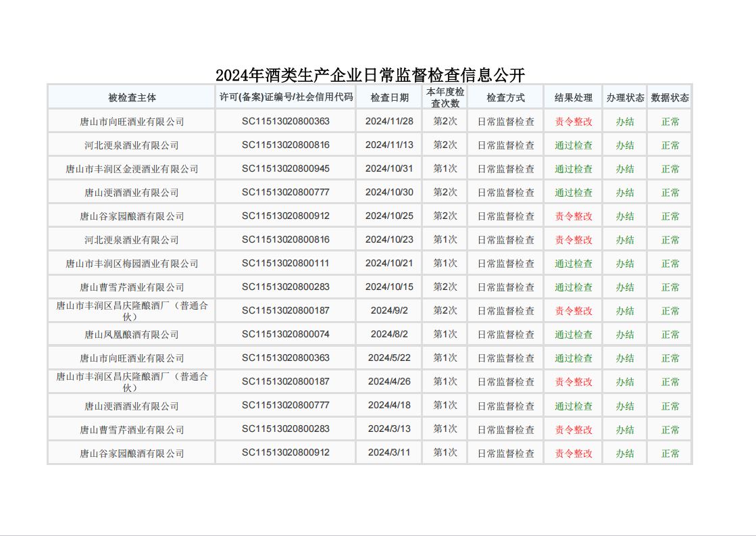This screenshot has width=756, height=536.
Task: Select the date cell 2024/10/31
Action: (389, 168)
